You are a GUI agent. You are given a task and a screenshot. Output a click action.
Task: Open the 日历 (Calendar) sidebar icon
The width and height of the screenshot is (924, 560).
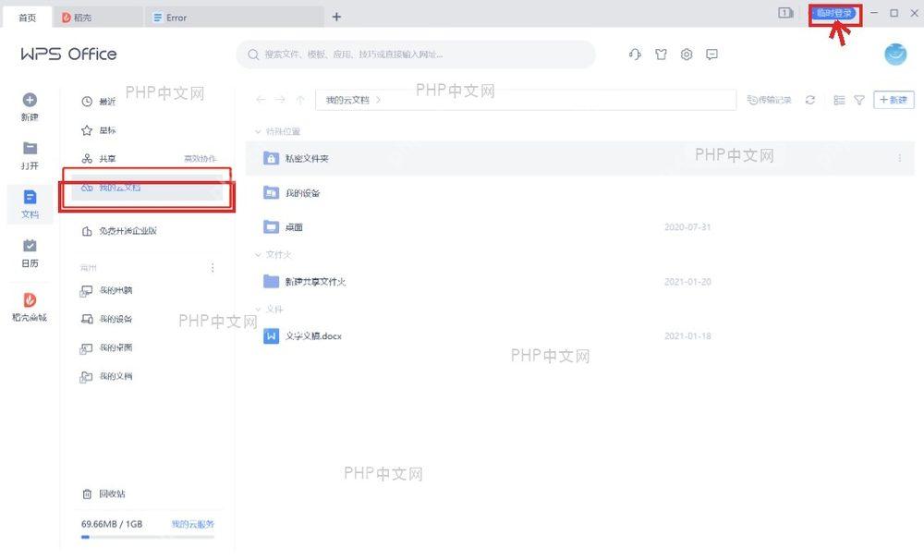coord(30,253)
